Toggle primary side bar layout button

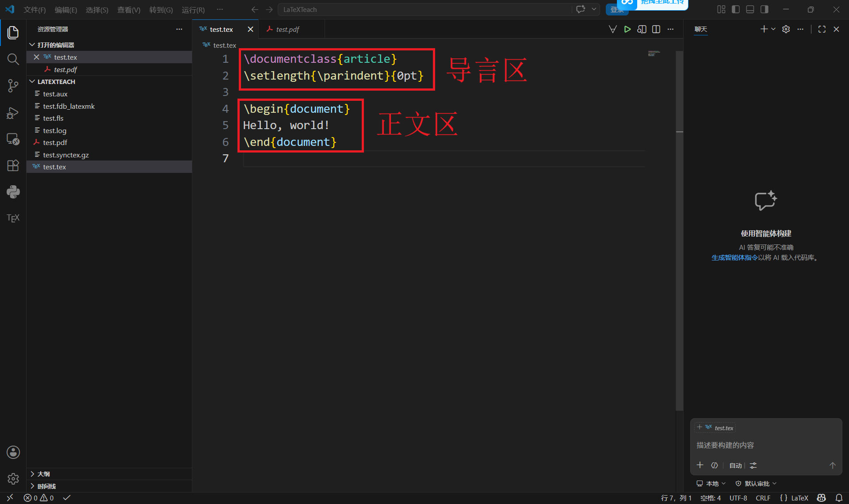coord(736,9)
